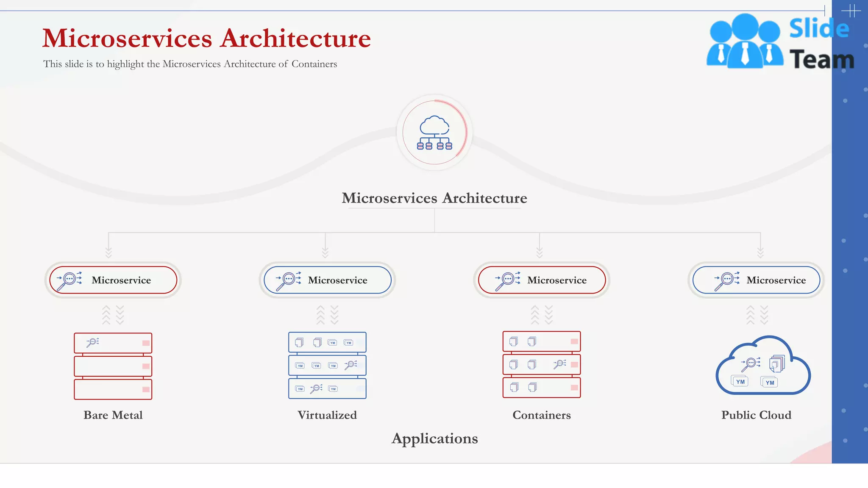
Task: Select the center Microservices Architecture heading
Action: (434, 198)
